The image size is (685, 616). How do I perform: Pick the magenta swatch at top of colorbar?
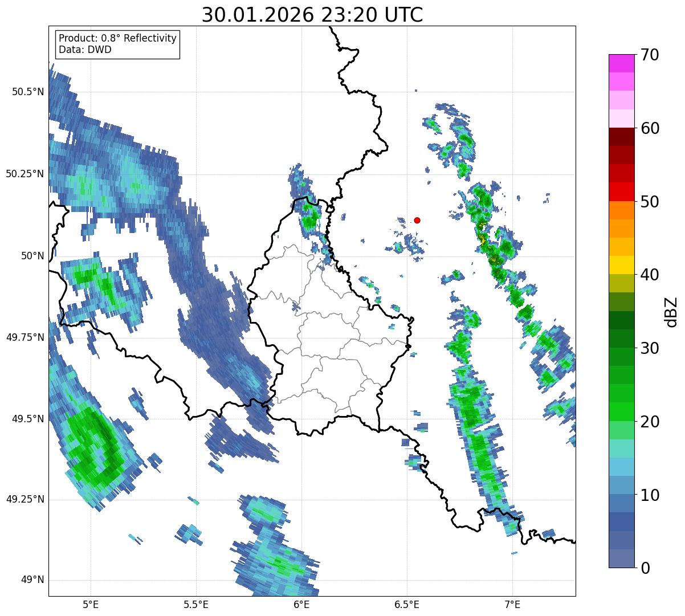(621, 63)
